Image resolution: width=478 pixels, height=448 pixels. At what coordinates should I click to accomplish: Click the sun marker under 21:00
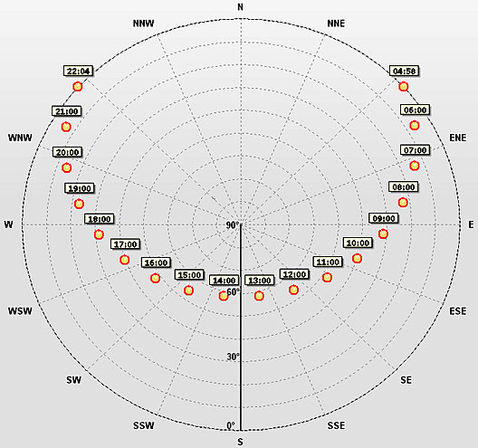tap(66, 127)
